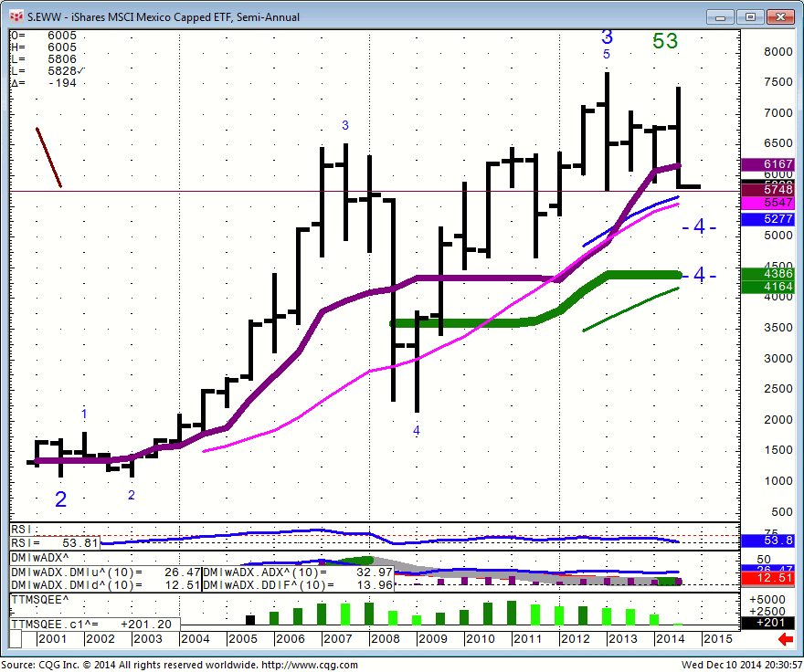Select the purple 6167 price label
Viewport: 804px width, 672px height.
768,164
